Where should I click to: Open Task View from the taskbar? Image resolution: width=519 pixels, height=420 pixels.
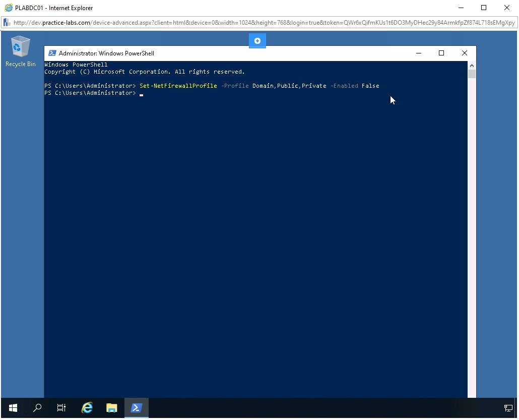coord(61,408)
